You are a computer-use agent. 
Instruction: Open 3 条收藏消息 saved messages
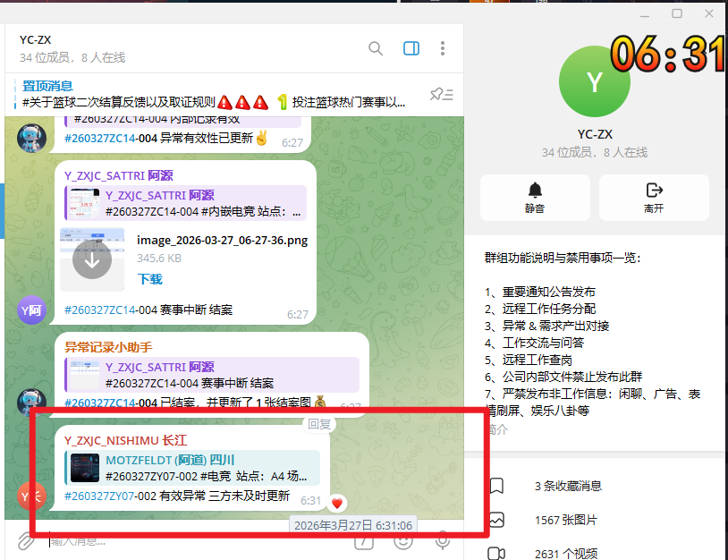[x=568, y=486]
